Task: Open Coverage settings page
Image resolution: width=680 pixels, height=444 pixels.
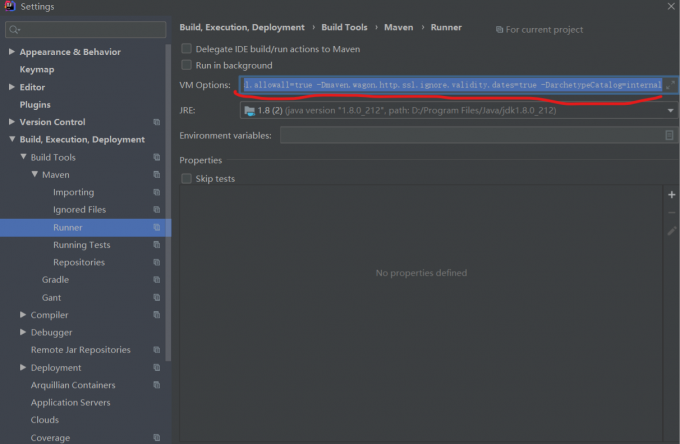Action: [x=50, y=437]
